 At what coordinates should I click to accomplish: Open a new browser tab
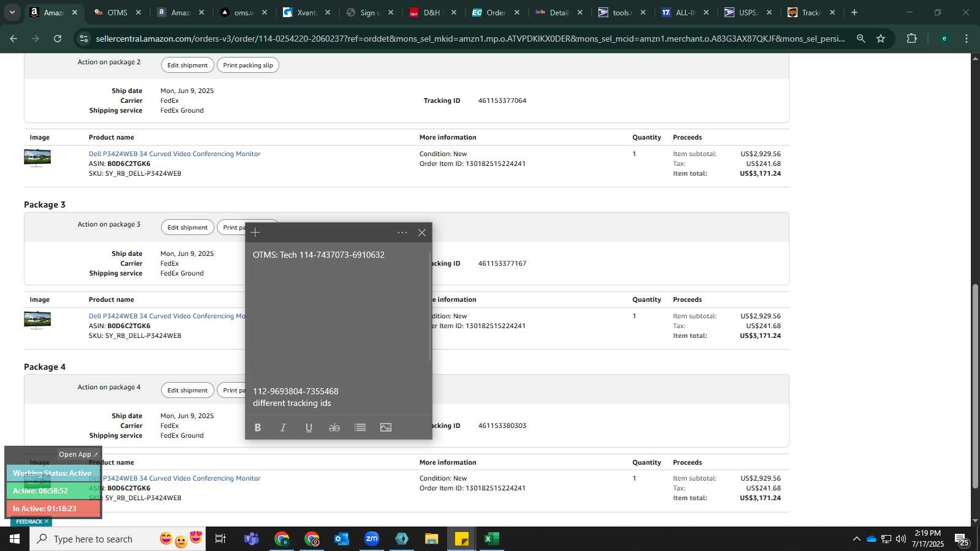coord(854,12)
